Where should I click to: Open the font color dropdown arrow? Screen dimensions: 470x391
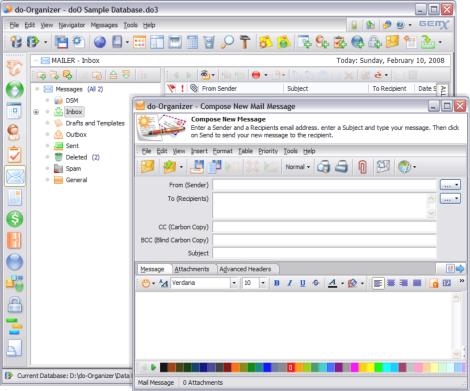click(342, 284)
